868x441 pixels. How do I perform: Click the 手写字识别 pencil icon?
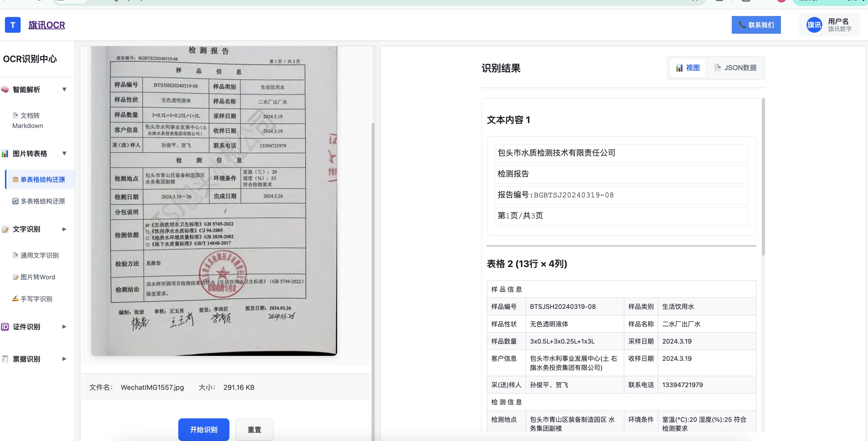[15, 299]
